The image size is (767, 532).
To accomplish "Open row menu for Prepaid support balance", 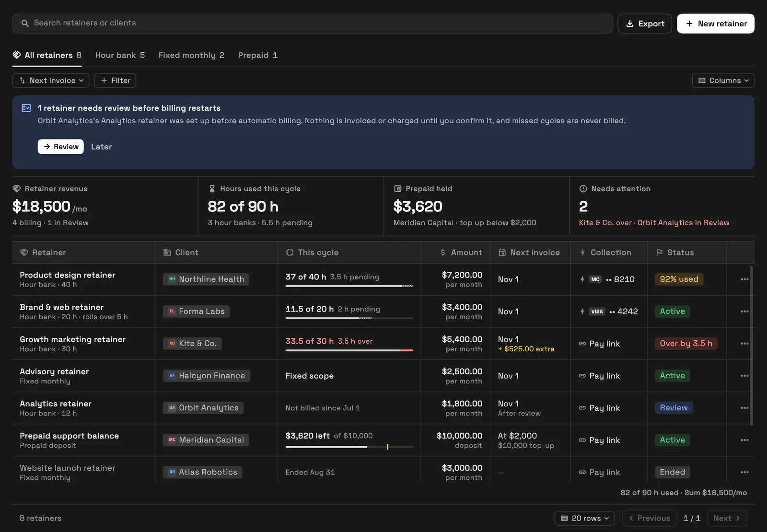I will coord(744,440).
